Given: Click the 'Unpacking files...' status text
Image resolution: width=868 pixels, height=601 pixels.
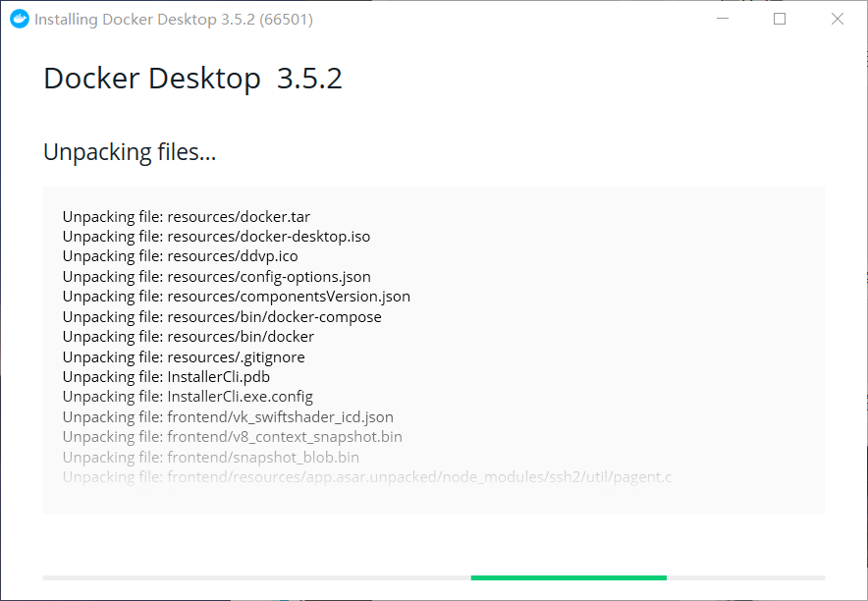Looking at the screenshot, I should (x=130, y=152).
